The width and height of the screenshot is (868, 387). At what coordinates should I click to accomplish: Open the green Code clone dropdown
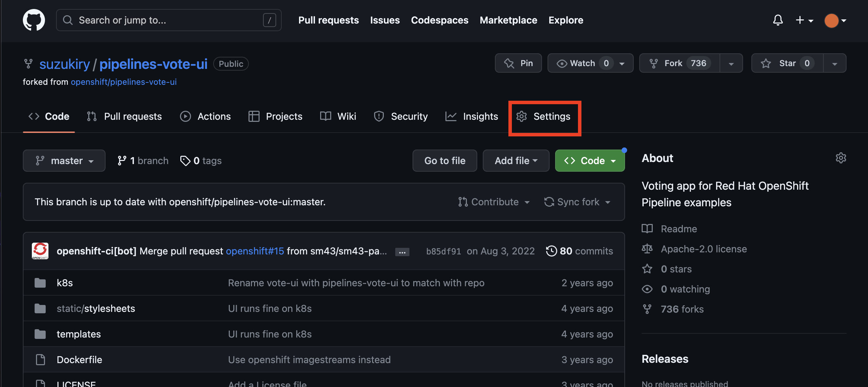[x=590, y=161]
